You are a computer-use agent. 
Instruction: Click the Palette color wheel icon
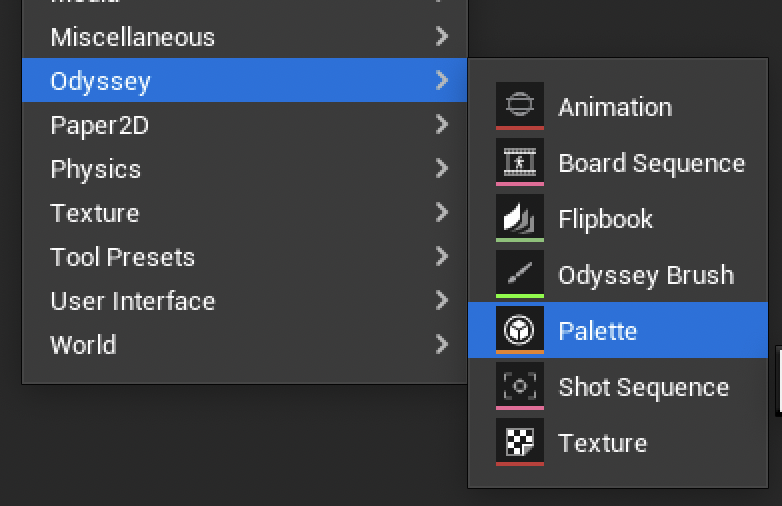tap(520, 330)
